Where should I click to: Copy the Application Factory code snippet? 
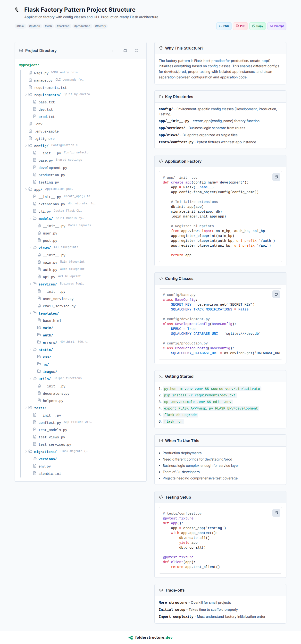[276, 177]
